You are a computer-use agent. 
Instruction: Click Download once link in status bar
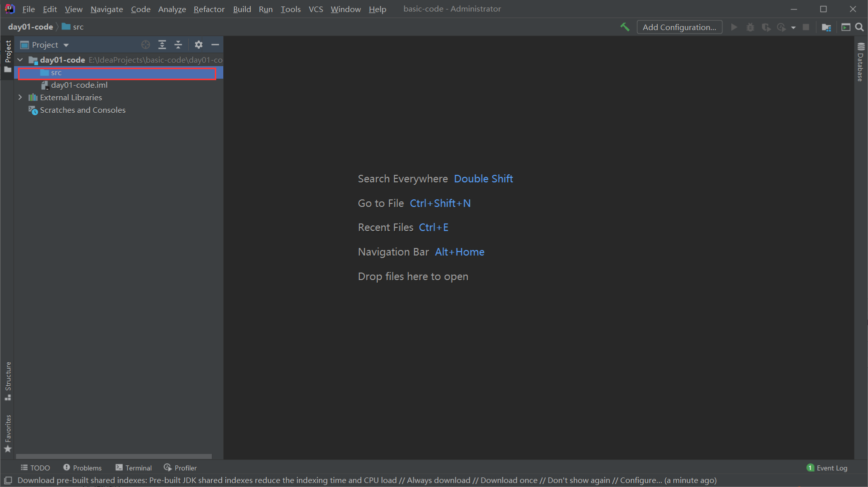click(x=509, y=480)
